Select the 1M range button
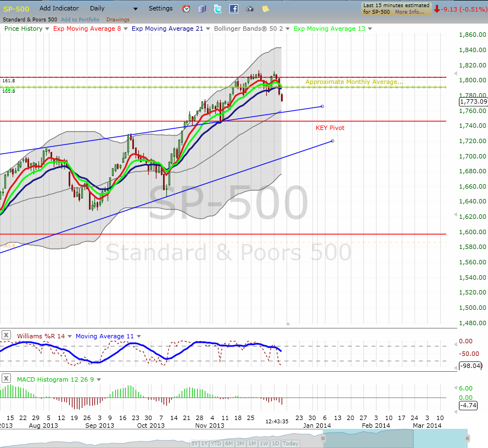Image resolution: width=488 pixels, height=448 pixels. pos(252,443)
